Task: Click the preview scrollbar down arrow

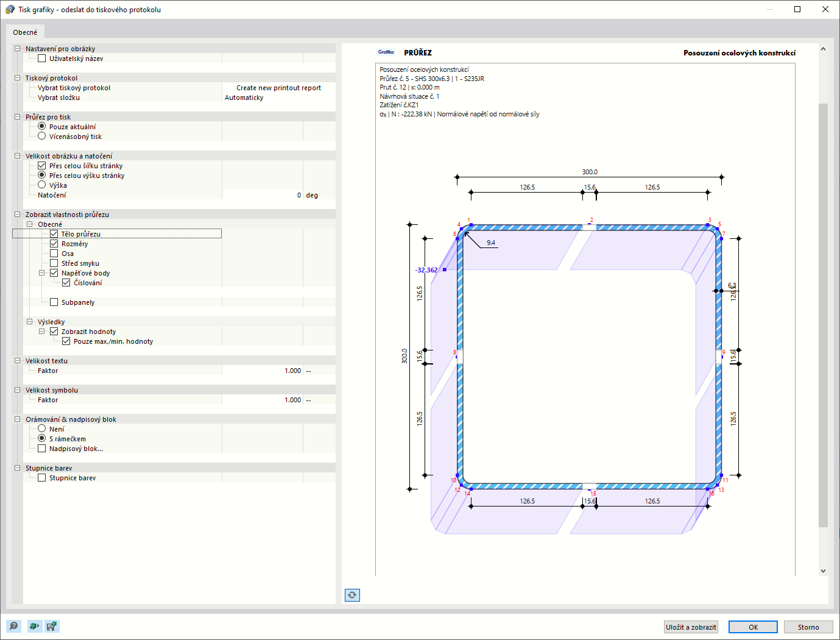Action: pos(823,571)
